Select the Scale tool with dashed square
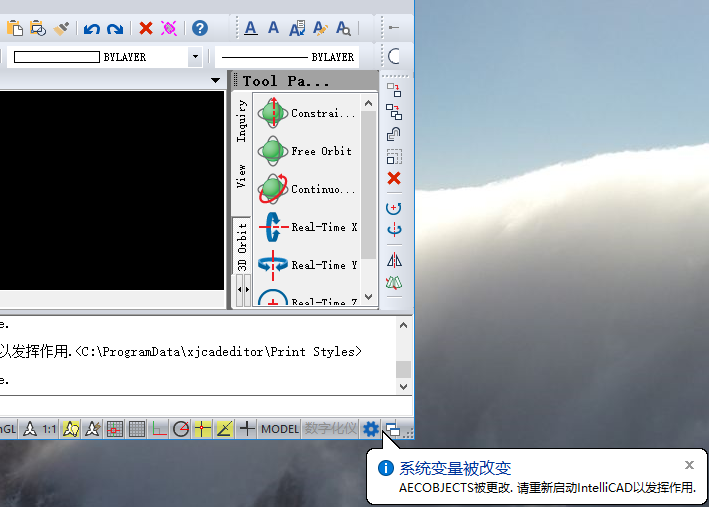The width and height of the screenshot is (709, 509). [394, 156]
